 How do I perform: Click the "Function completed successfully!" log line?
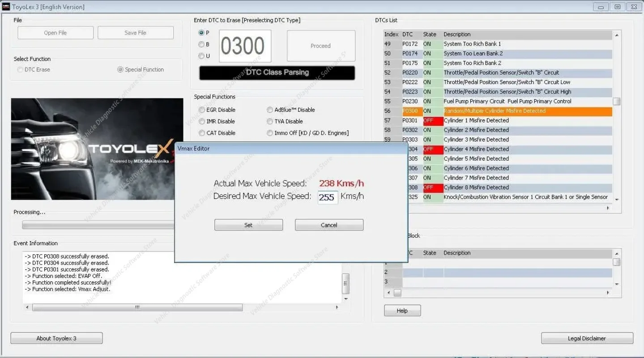point(68,282)
